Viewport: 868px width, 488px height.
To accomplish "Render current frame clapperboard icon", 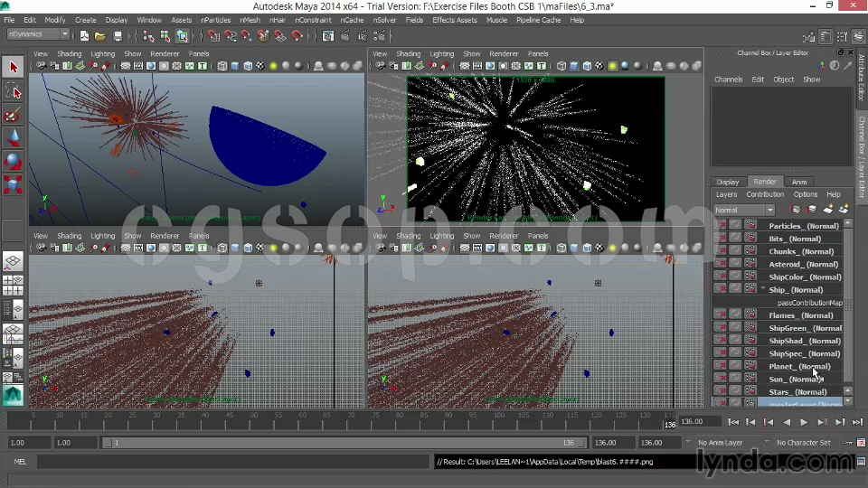I will pyautogui.click(x=344, y=36).
